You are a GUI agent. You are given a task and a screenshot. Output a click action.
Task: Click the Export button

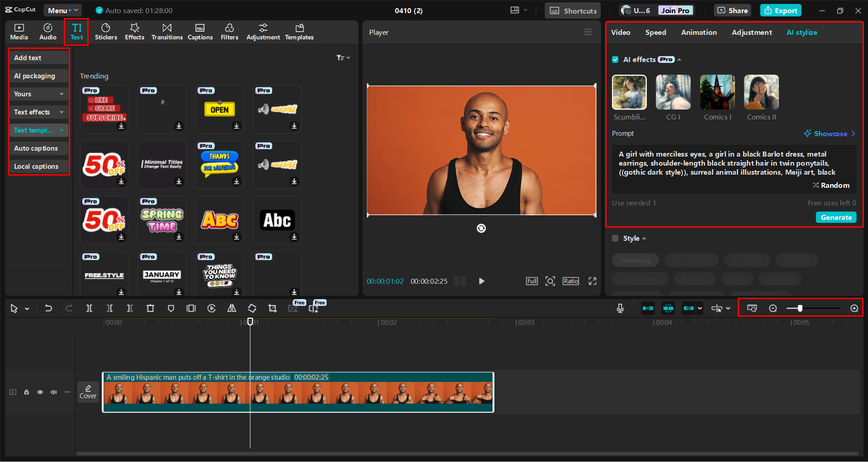click(781, 10)
